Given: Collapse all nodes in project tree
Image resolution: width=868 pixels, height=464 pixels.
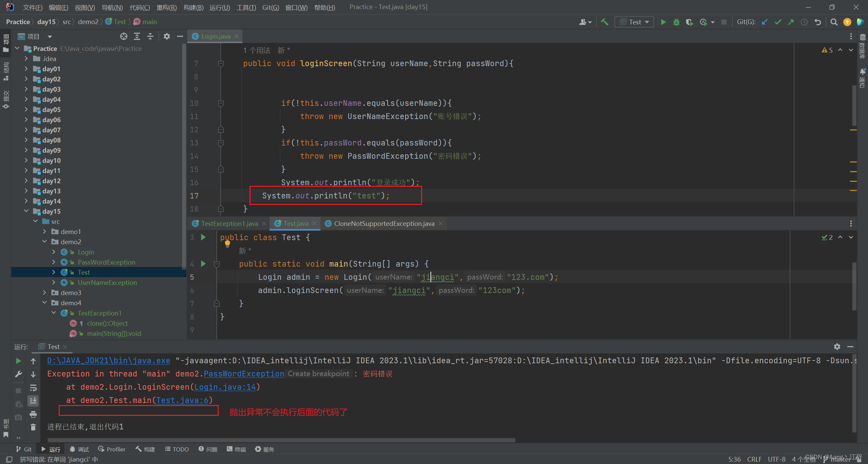Looking at the screenshot, I should [150, 36].
